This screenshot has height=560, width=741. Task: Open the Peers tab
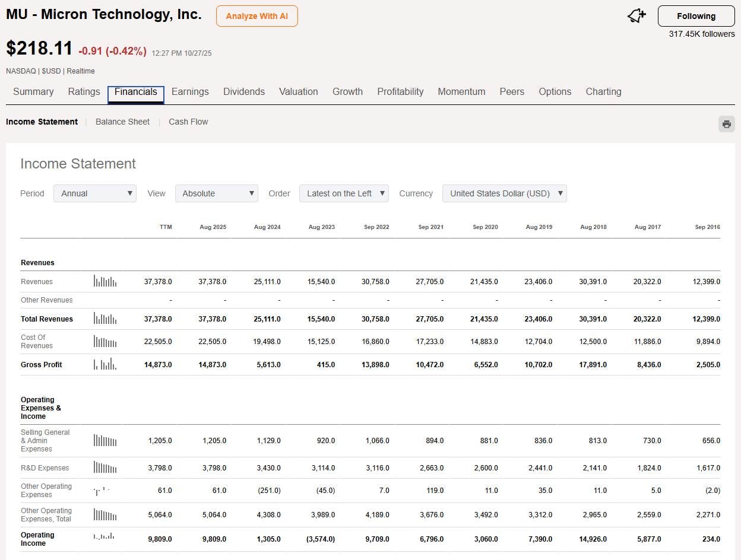pos(512,92)
